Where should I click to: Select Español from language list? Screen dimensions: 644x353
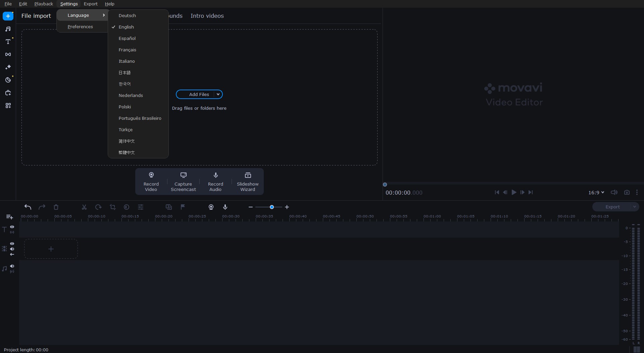(x=127, y=39)
